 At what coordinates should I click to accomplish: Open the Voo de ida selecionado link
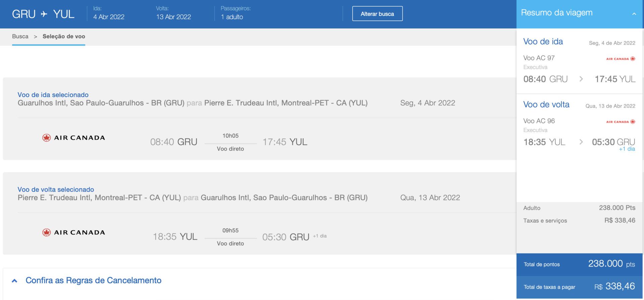tap(53, 95)
